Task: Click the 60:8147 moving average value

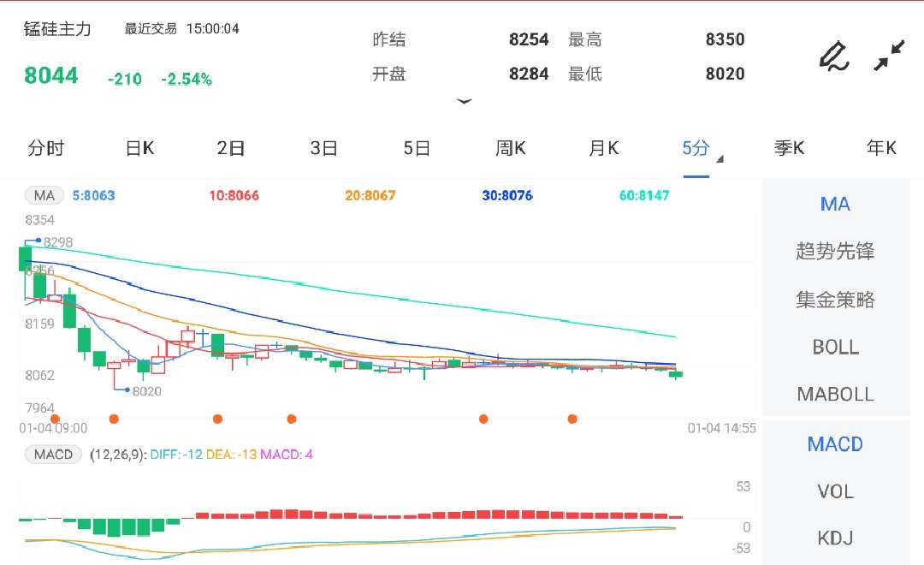Action: coord(644,195)
